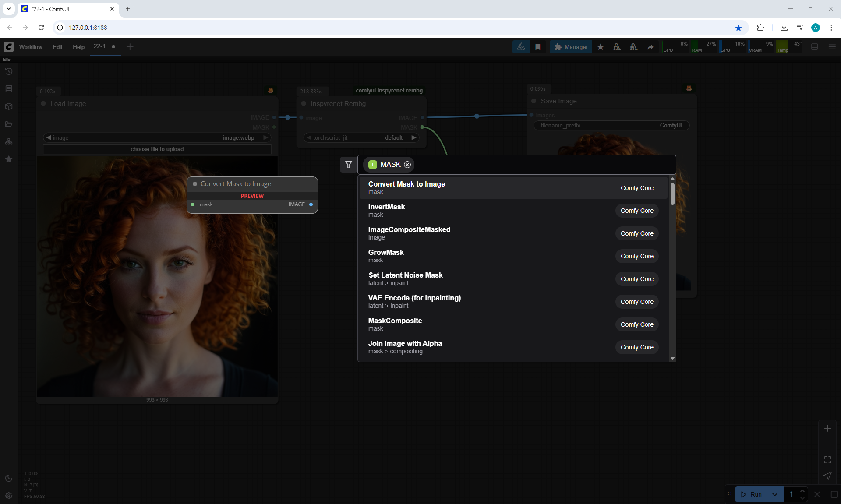Click the bookmark icon in top toolbar

(x=538, y=47)
